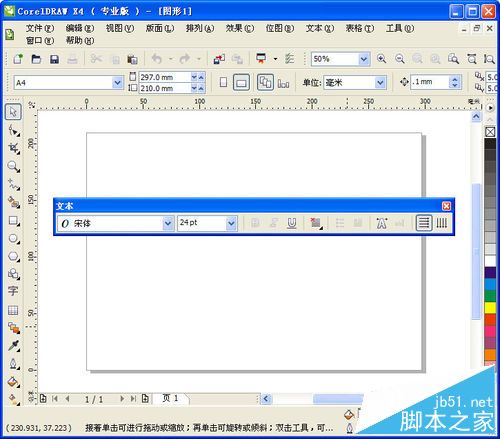The height and width of the screenshot is (439, 500).
Task: Select the no-fill X swatch
Action: coord(490,132)
